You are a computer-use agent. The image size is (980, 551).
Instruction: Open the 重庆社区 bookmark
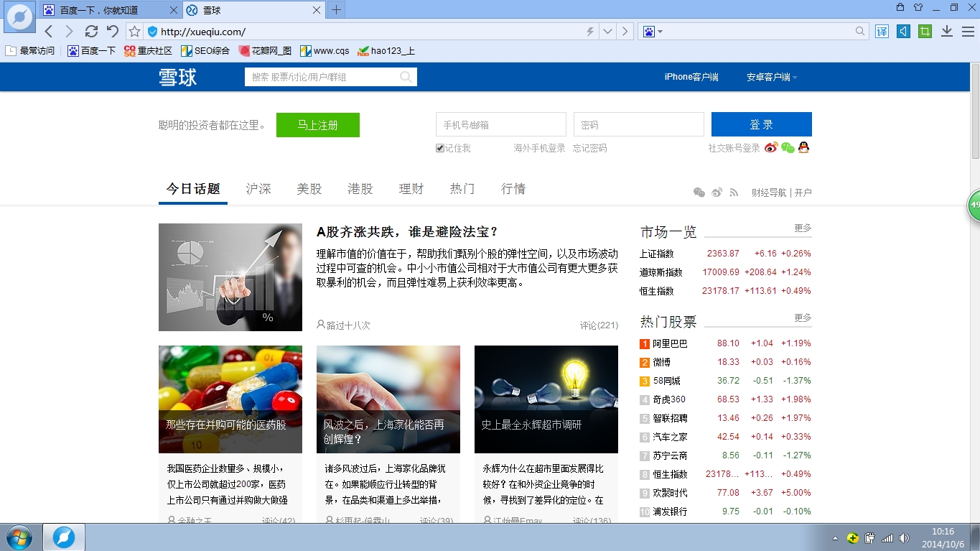click(x=148, y=51)
